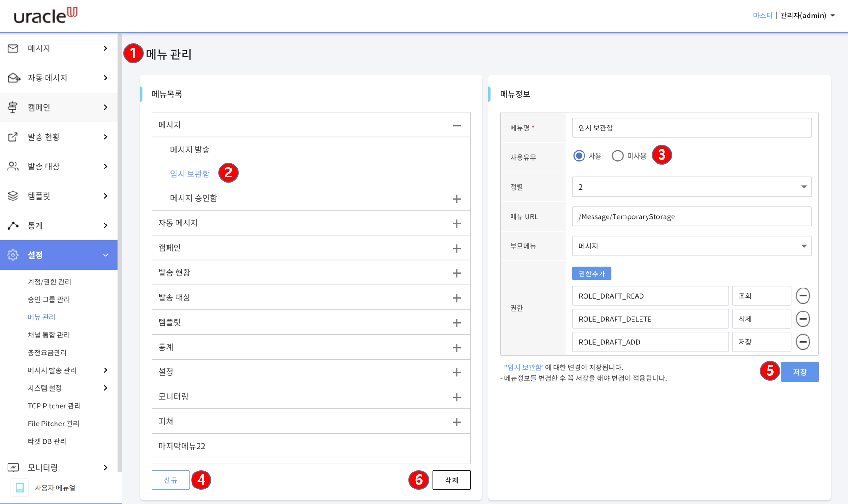848x504 pixels.
Task: Expand the 발송 현황 menu row
Action: click(x=457, y=273)
